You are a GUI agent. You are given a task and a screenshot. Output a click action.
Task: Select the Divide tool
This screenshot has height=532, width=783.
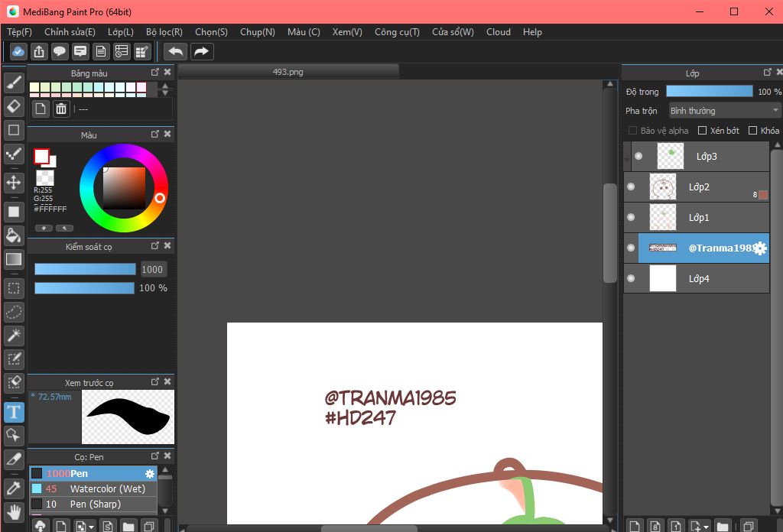[x=14, y=459]
